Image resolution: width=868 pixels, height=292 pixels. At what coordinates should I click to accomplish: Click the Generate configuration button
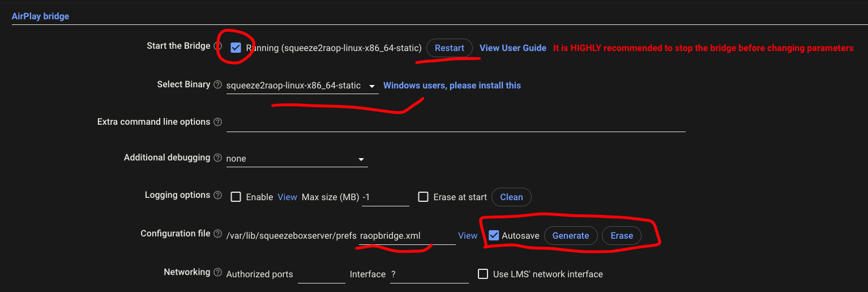tap(571, 236)
